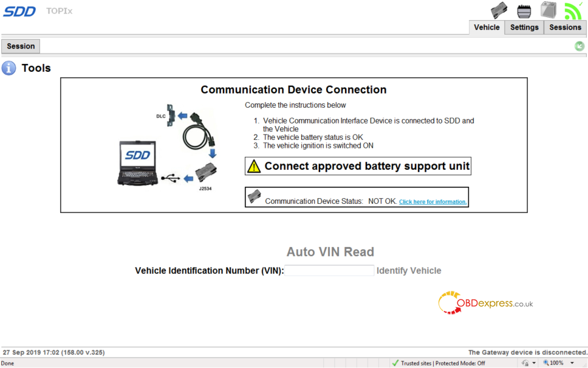Click 'Done' in the status bar
The image size is (588, 368).
[7, 363]
